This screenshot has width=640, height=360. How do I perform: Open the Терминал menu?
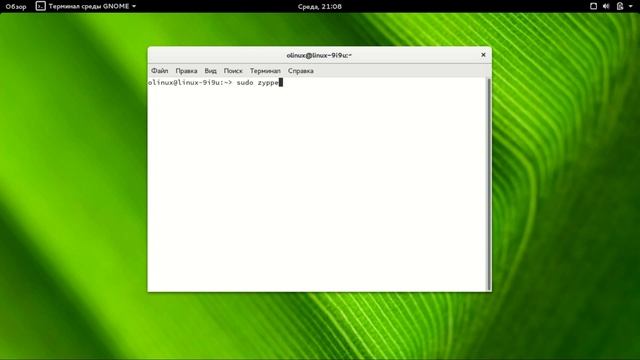[265, 71]
